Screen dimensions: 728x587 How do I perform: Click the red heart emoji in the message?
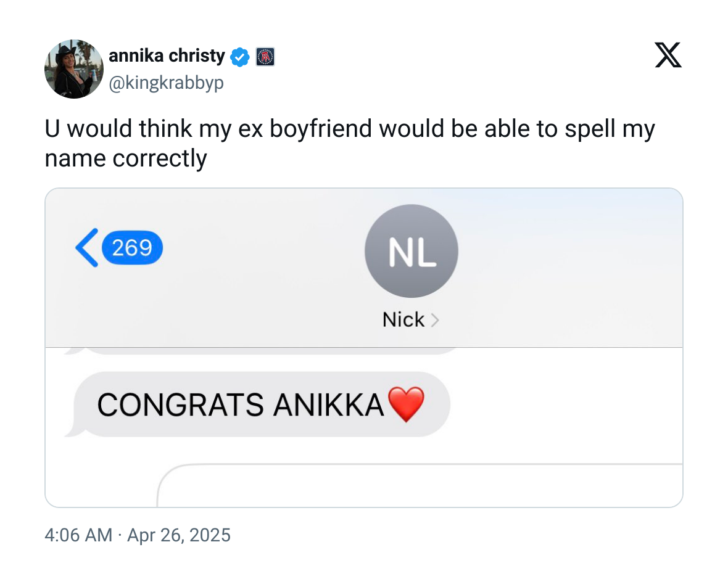tap(405, 405)
